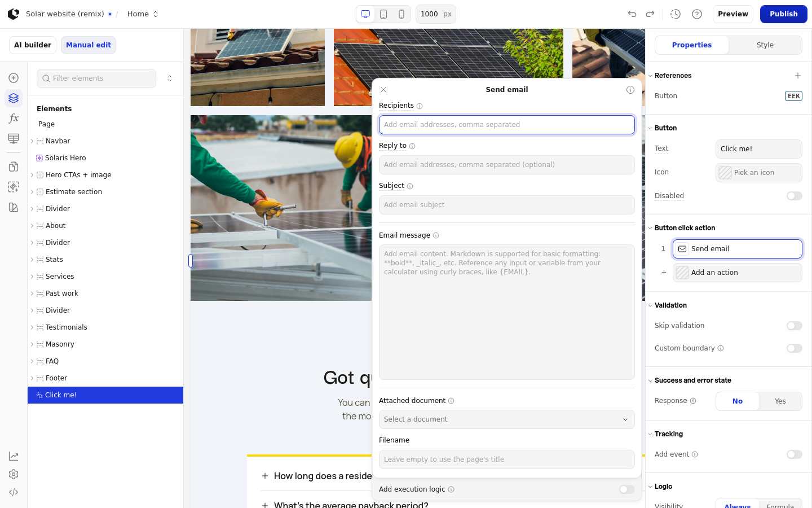Open the settings gear icon in sidebar
The image size is (812, 508).
pyautogui.click(x=14, y=474)
